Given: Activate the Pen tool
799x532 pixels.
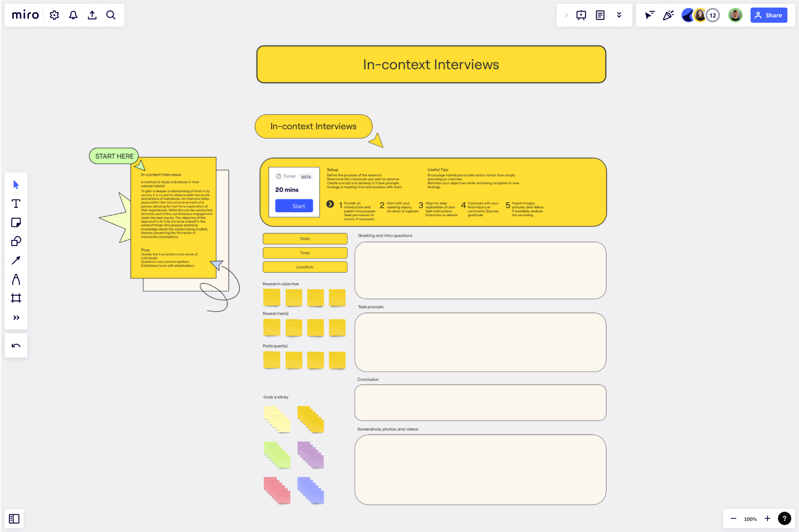Looking at the screenshot, I should (16, 279).
